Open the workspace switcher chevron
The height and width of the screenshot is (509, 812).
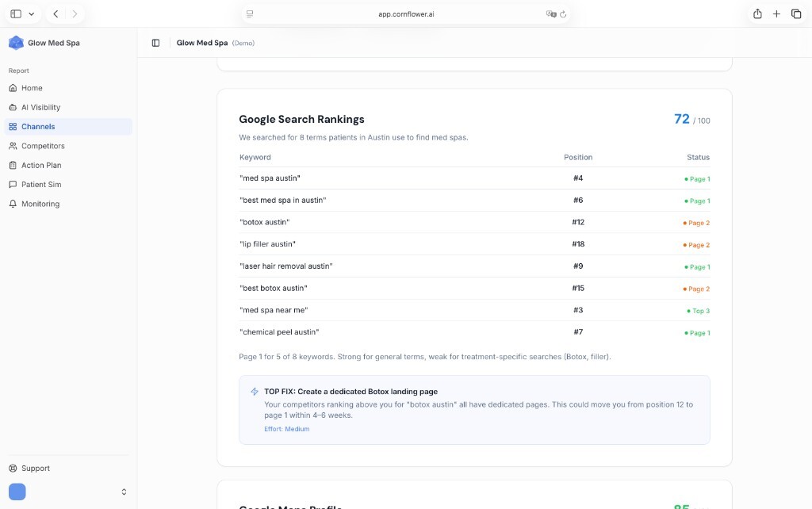(124, 491)
